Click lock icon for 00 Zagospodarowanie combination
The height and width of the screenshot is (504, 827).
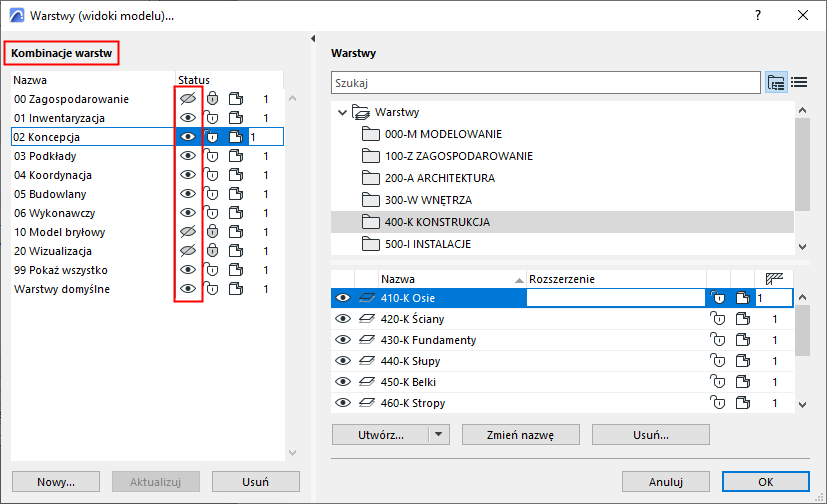213,99
